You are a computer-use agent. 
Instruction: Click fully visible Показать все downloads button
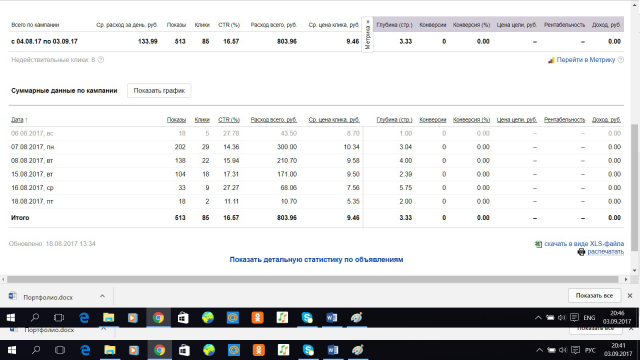point(594,296)
